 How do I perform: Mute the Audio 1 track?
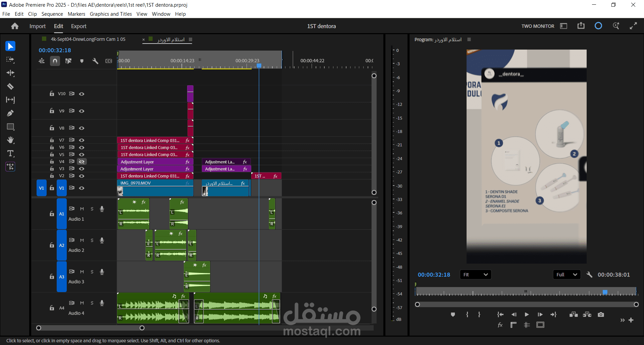(82, 209)
